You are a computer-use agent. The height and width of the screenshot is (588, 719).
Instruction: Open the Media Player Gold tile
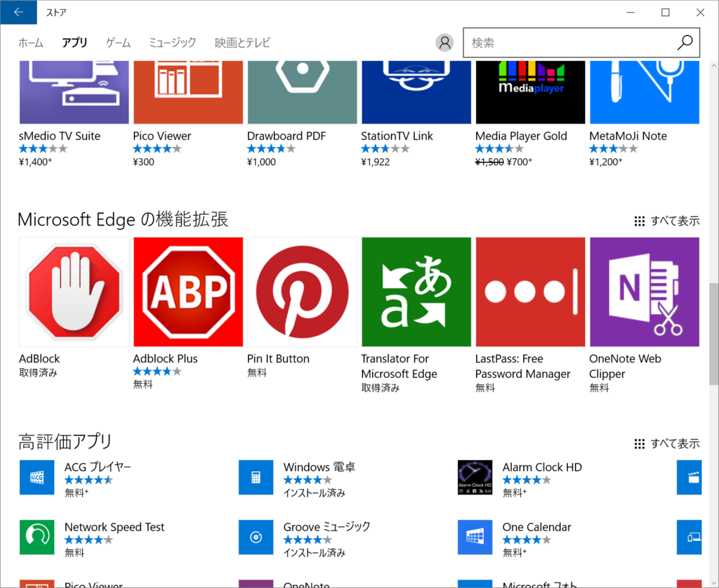(531, 92)
